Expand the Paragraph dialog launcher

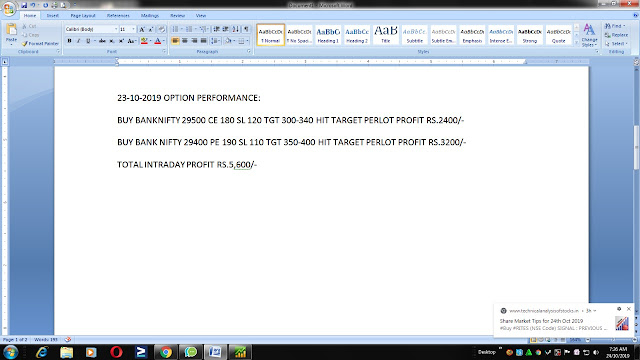(249, 52)
